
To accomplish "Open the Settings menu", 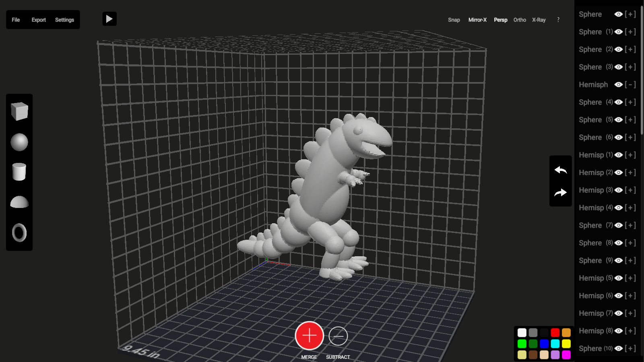I will (64, 20).
